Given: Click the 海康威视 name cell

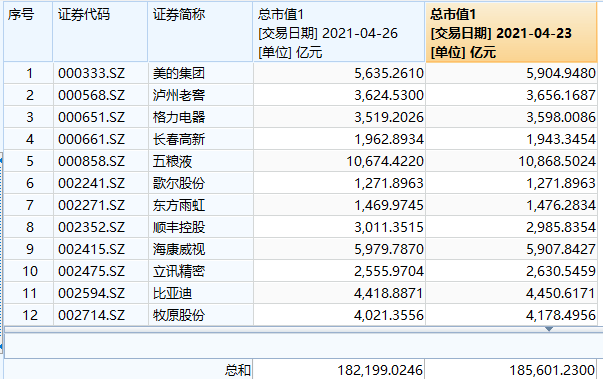Looking at the screenshot, I should click(x=200, y=249).
